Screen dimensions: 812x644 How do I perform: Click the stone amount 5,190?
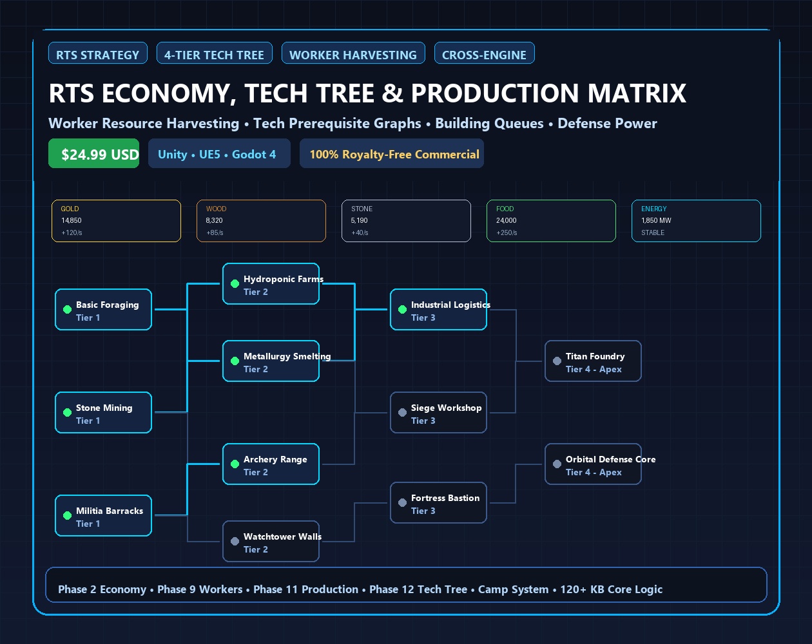[x=360, y=220]
